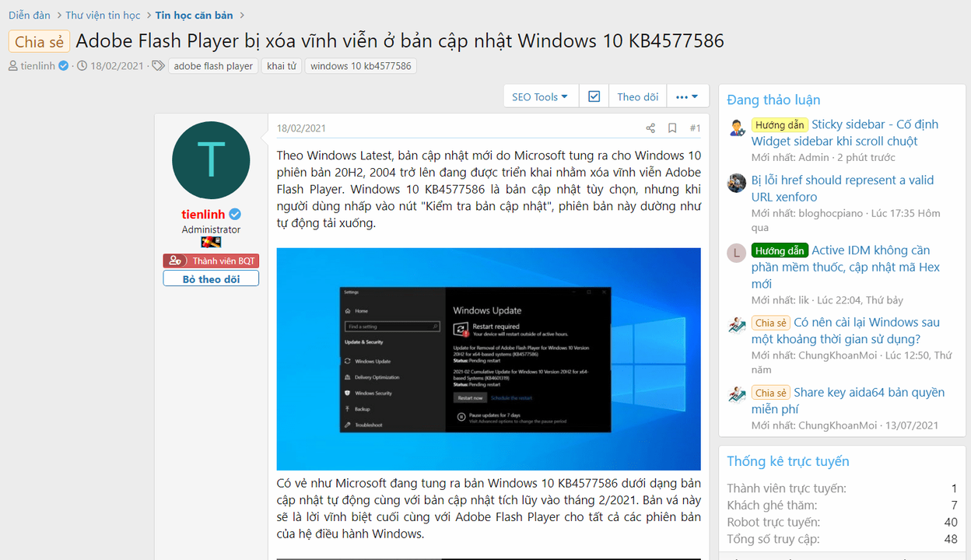Open the Thống kê trực tuyến heading

pyautogui.click(x=788, y=461)
